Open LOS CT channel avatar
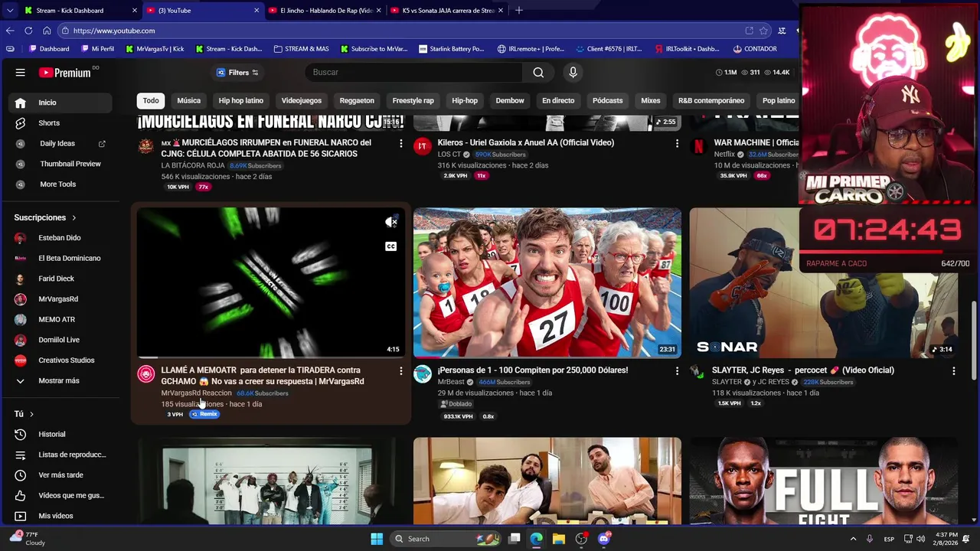 tap(423, 146)
